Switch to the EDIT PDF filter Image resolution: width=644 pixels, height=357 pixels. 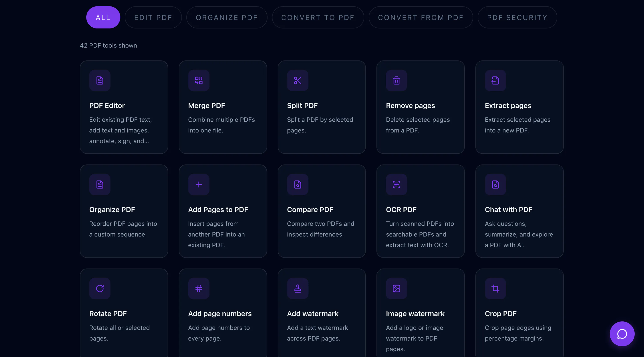(x=153, y=18)
